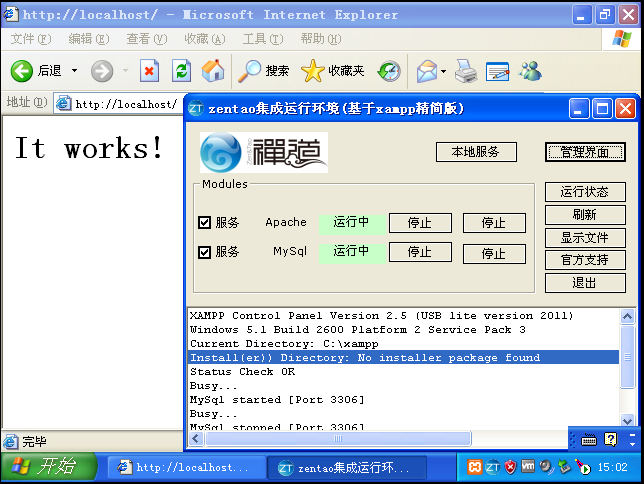Viewport: 644px width, 484px height.
Task: Click the 显示文件 button
Action: click(x=585, y=238)
